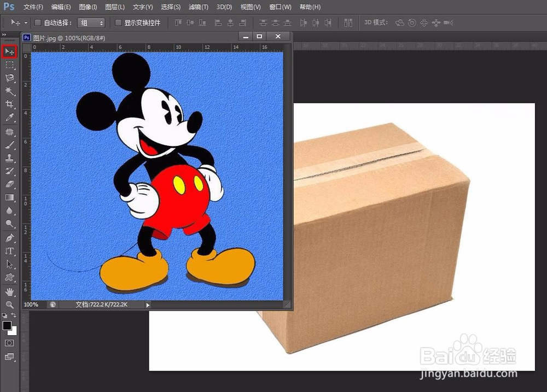Select the Custom Shape tool
This screenshot has height=392, width=547.
click(x=9, y=278)
